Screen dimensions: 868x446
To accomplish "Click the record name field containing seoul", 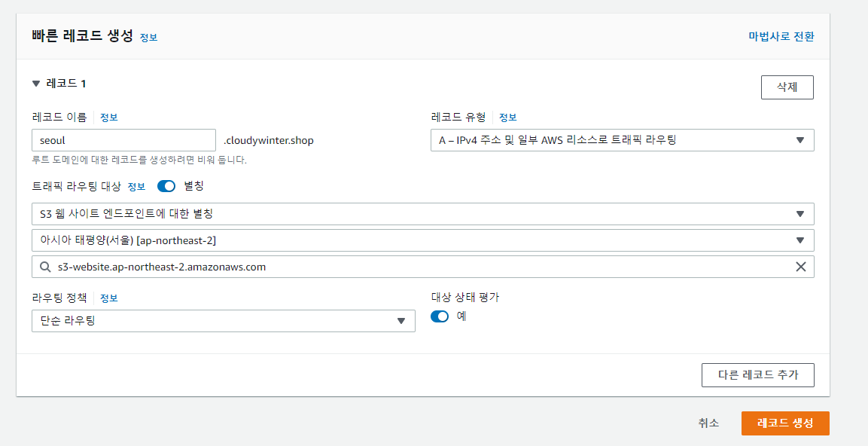I will pyautogui.click(x=124, y=140).
